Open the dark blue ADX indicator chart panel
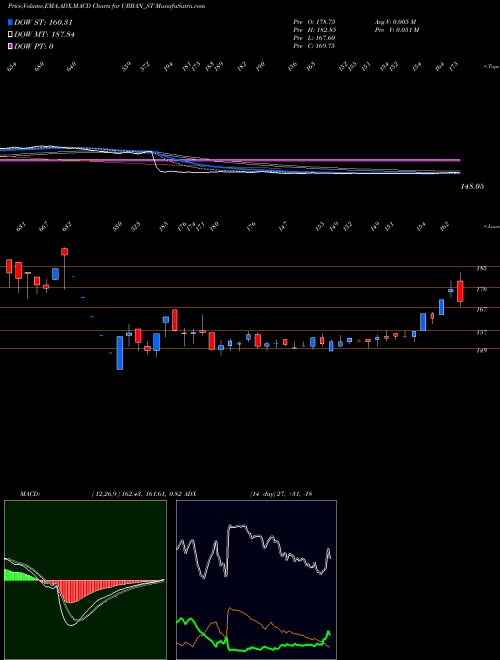The image size is (500, 660). pyautogui.click(x=256, y=580)
